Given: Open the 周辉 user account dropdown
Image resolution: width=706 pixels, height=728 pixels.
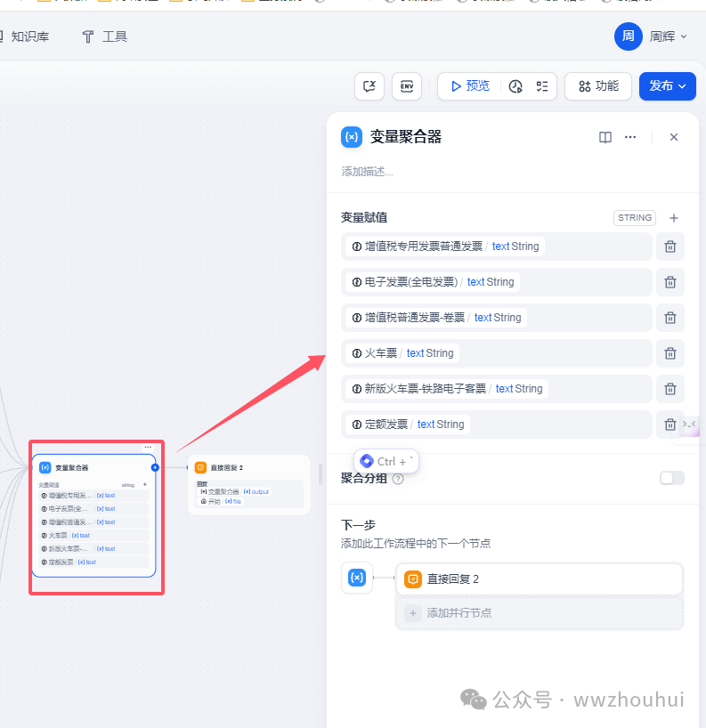Looking at the screenshot, I should (652, 36).
